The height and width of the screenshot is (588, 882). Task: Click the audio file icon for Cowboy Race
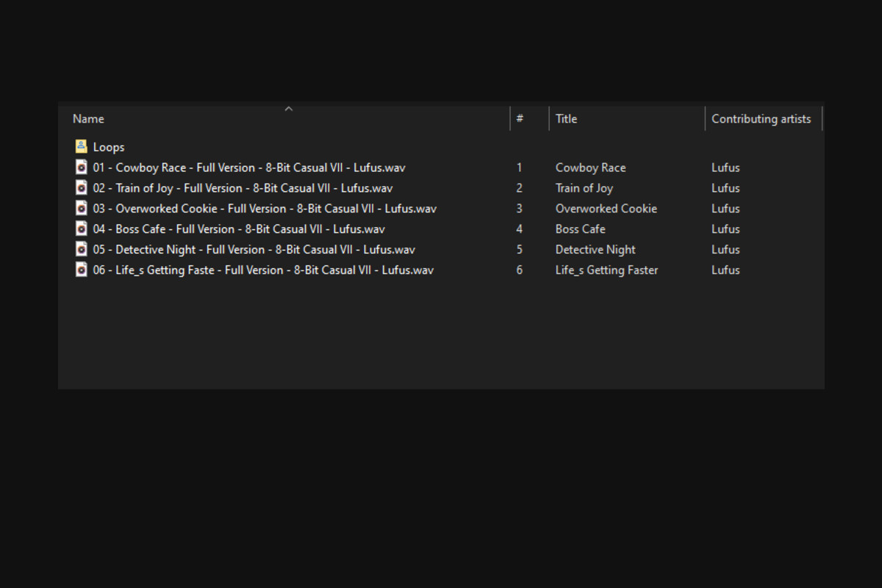coord(81,167)
